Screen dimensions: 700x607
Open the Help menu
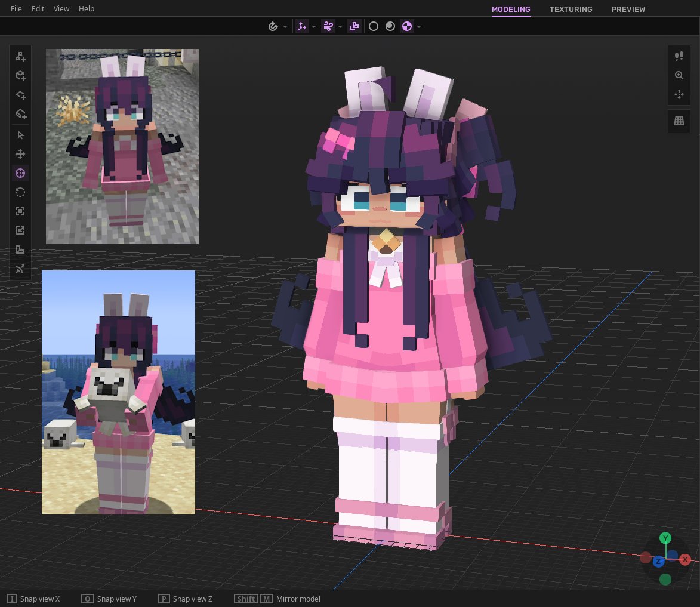click(87, 8)
